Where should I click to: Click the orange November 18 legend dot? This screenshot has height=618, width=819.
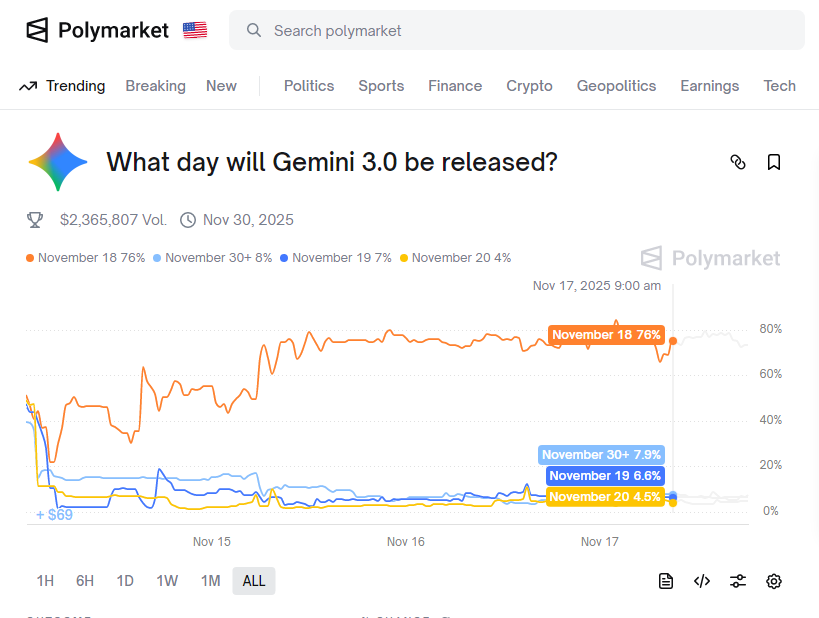click(x=30, y=258)
